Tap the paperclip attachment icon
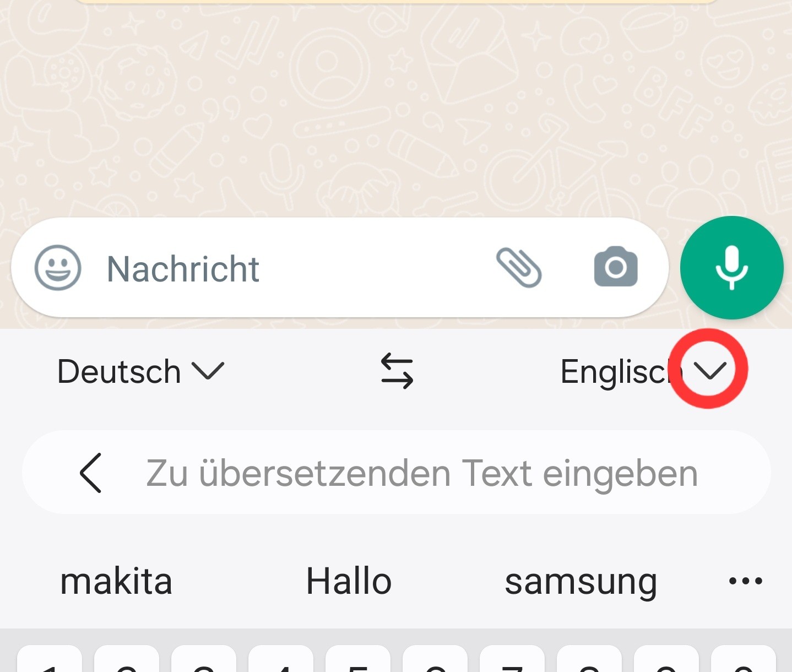Viewport: 792px width, 672px height. (x=519, y=268)
